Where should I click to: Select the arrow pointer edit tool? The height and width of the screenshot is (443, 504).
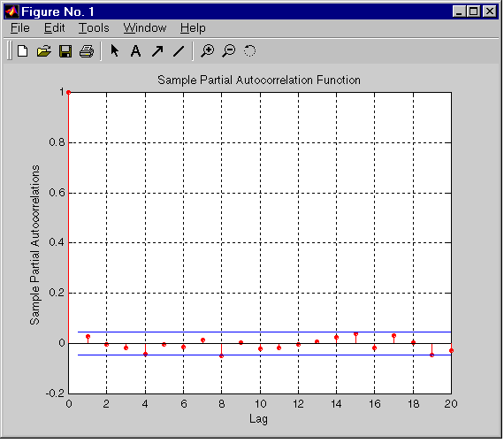[114, 50]
